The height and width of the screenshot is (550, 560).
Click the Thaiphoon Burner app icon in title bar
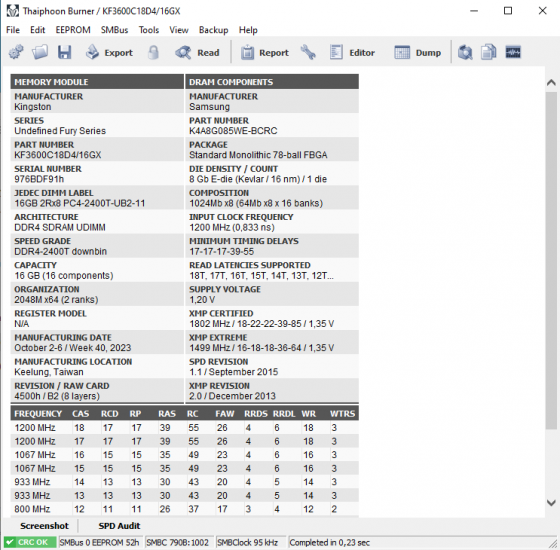12,11
